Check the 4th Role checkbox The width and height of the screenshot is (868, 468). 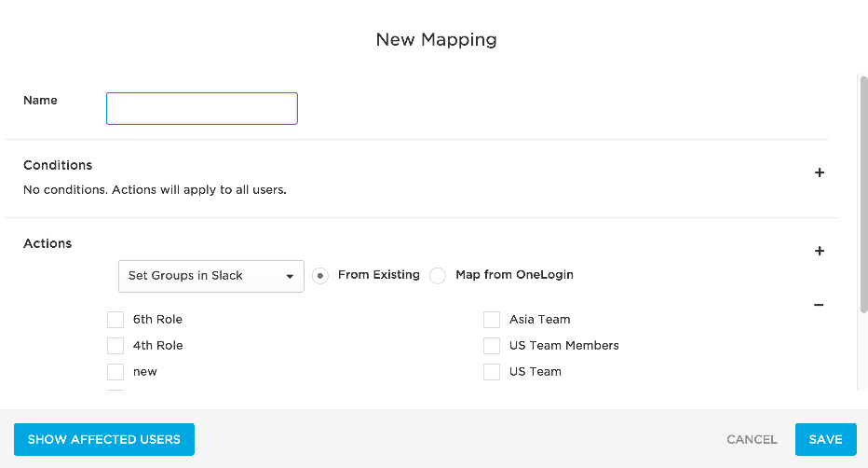[x=115, y=346]
